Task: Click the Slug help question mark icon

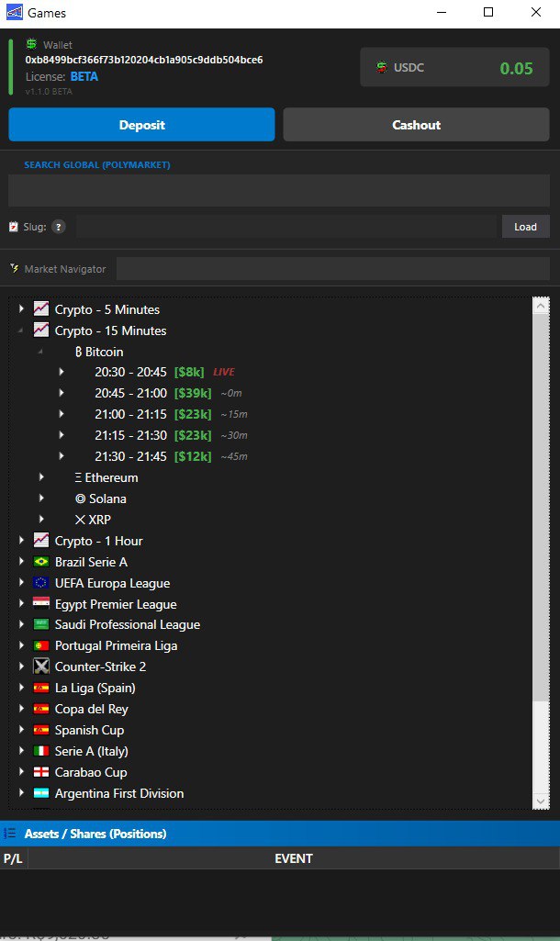Action: [x=59, y=227]
